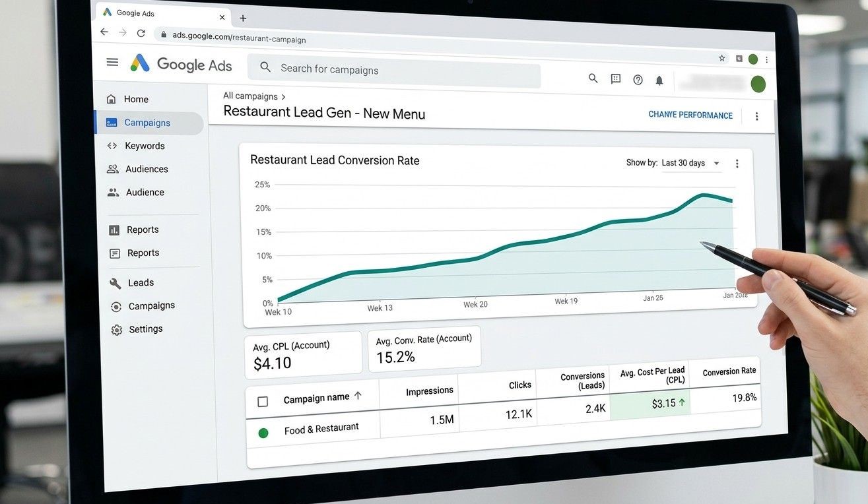Image resolution: width=868 pixels, height=504 pixels.
Task: Select the highlighted Campaigns sidebar item
Action: 149,123
